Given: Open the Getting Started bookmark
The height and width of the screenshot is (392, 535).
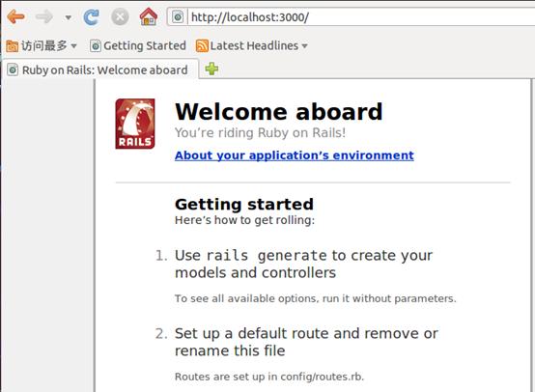Looking at the screenshot, I should [138, 45].
